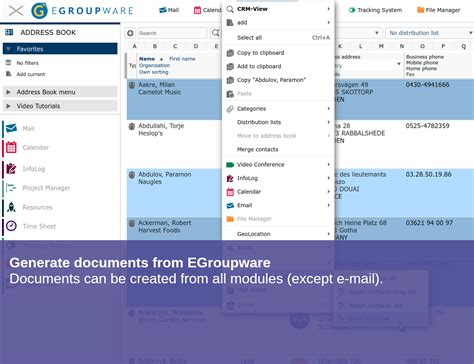
Task: Choose Add to clipboard
Action: (278, 66)
